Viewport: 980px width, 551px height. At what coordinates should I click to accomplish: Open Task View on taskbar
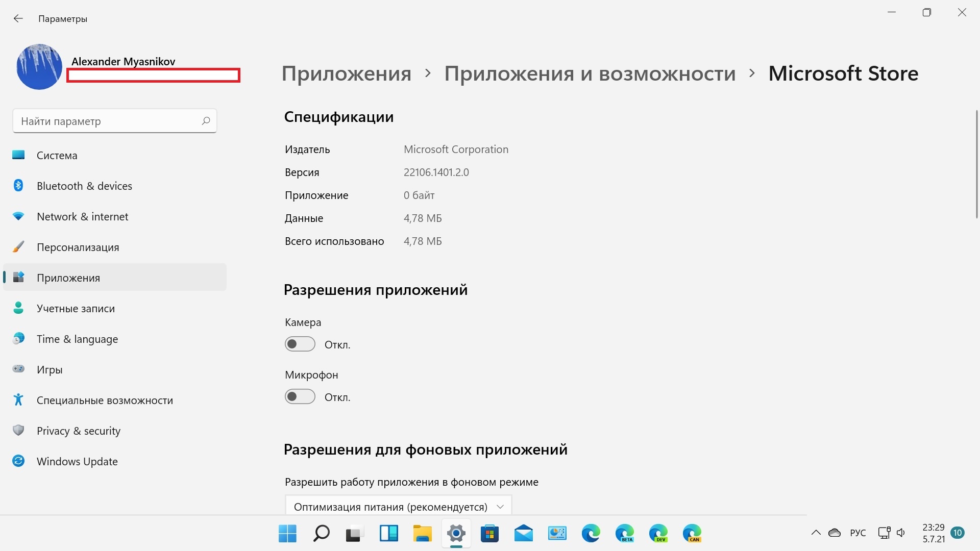355,534
